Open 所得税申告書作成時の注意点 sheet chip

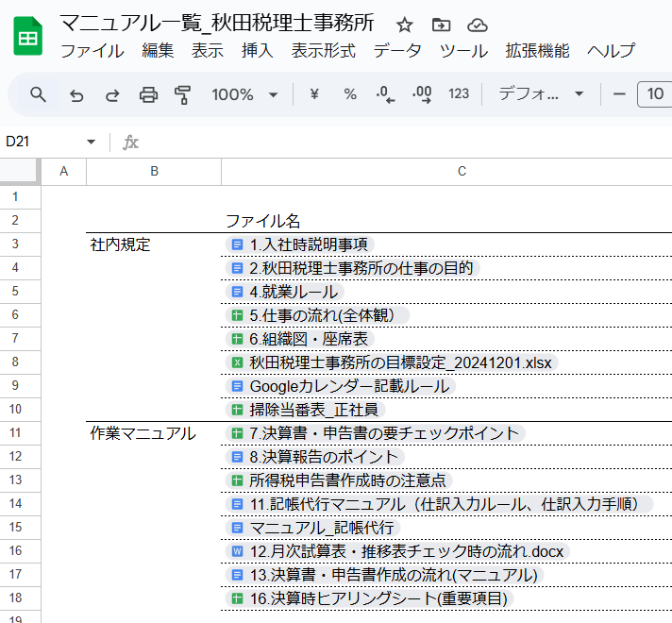339,480
